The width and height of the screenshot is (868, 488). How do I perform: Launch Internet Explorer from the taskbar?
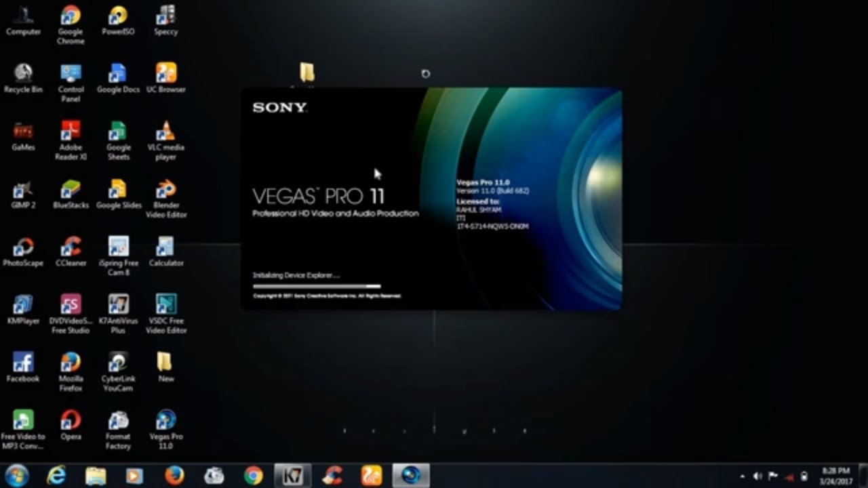[x=56, y=475]
